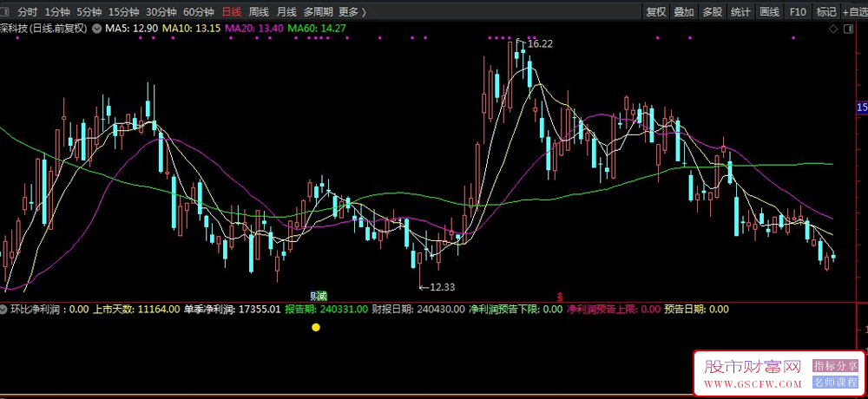
Task: Open the 画线 drawing tools
Action: (x=769, y=11)
